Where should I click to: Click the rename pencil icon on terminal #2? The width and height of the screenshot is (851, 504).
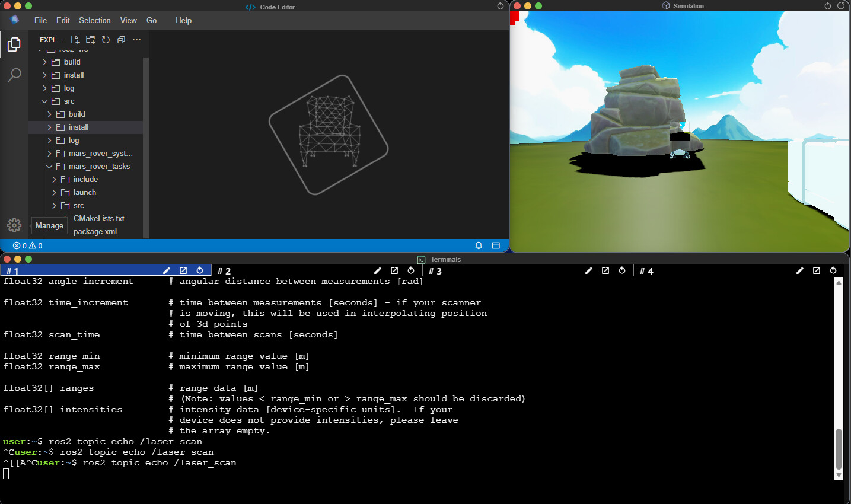point(378,270)
